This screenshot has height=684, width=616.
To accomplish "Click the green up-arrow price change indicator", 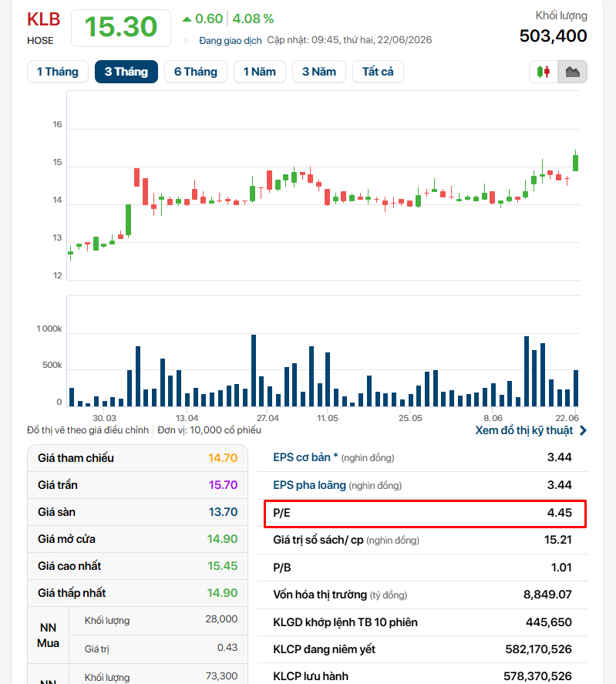I will (x=187, y=19).
